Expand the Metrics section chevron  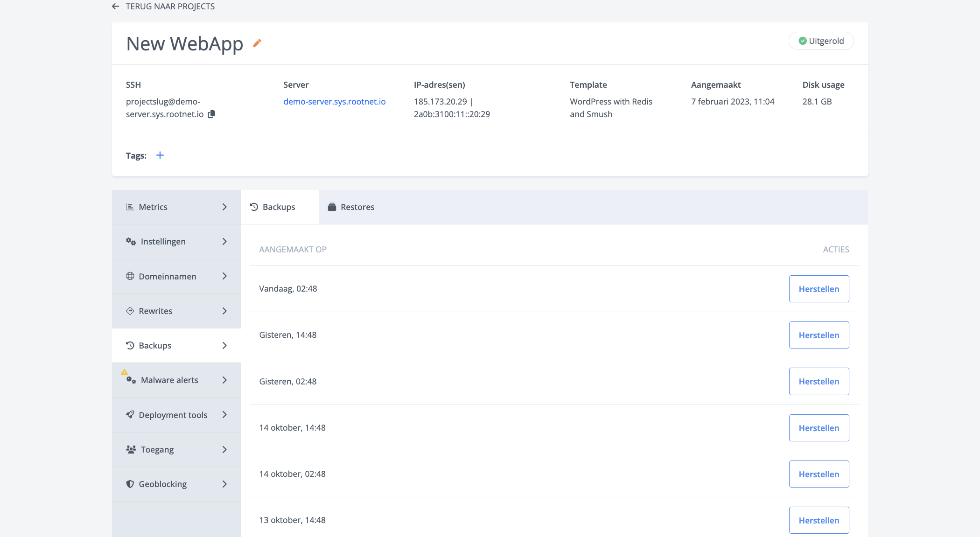click(224, 207)
